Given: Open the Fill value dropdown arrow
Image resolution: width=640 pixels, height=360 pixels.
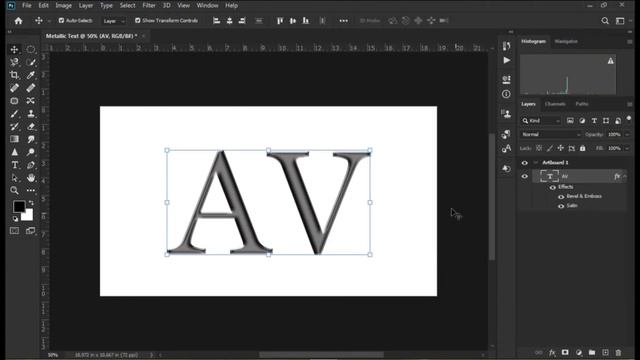Looking at the screenshot, I should (x=627, y=148).
